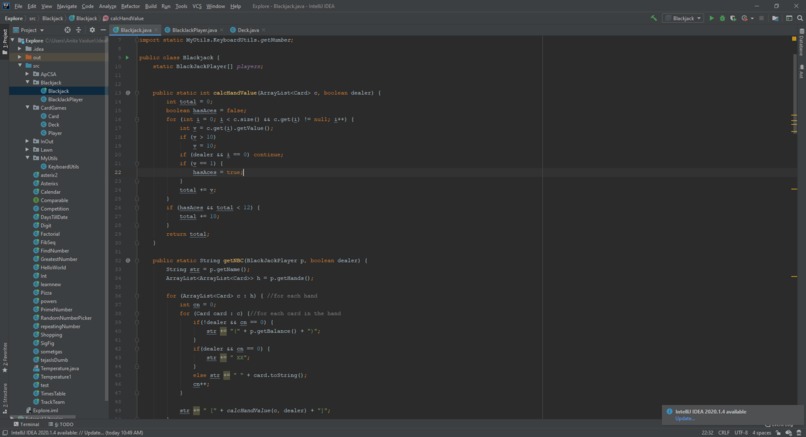Image resolution: width=806 pixels, height=437 pixels.
Task: Click the Run Anything window icon
Action: pyautogui.click(x=789, y=18)
